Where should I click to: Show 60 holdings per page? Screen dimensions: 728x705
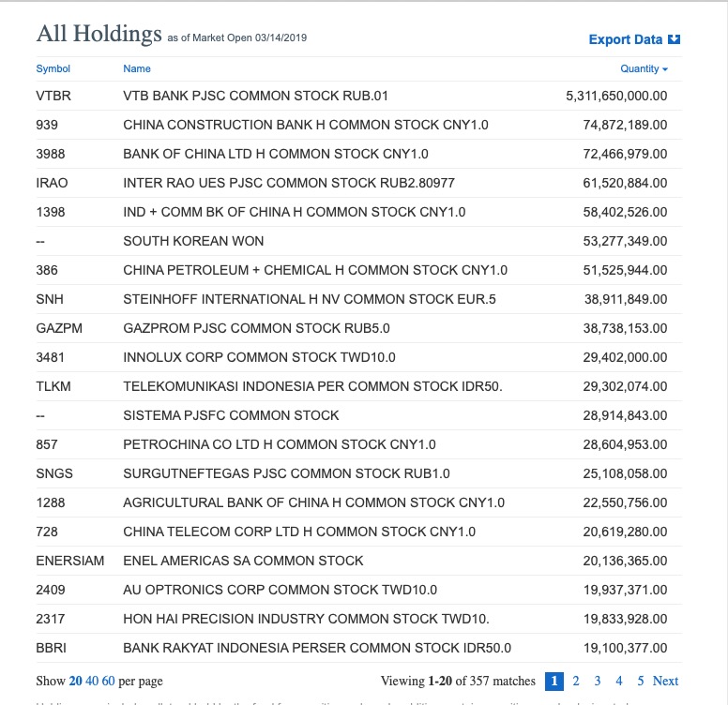[x=110, y=682]
